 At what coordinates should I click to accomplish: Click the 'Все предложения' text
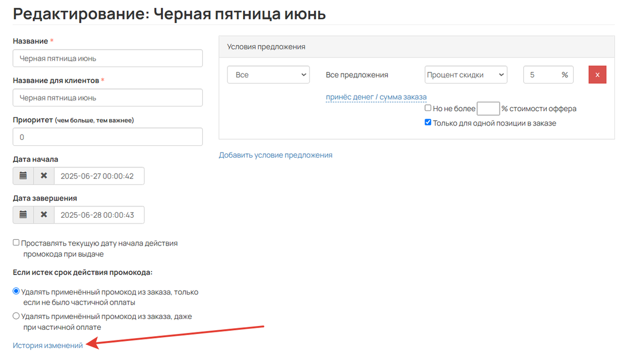(x=357, y=75)
